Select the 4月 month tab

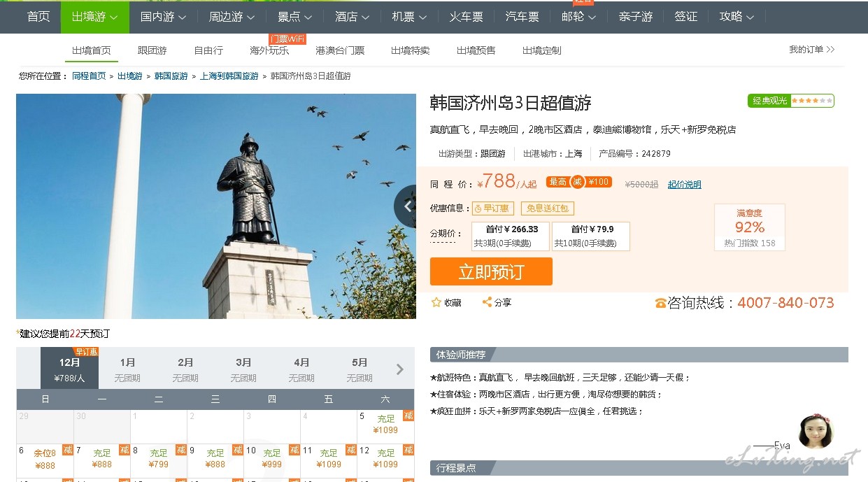[302, 368]
